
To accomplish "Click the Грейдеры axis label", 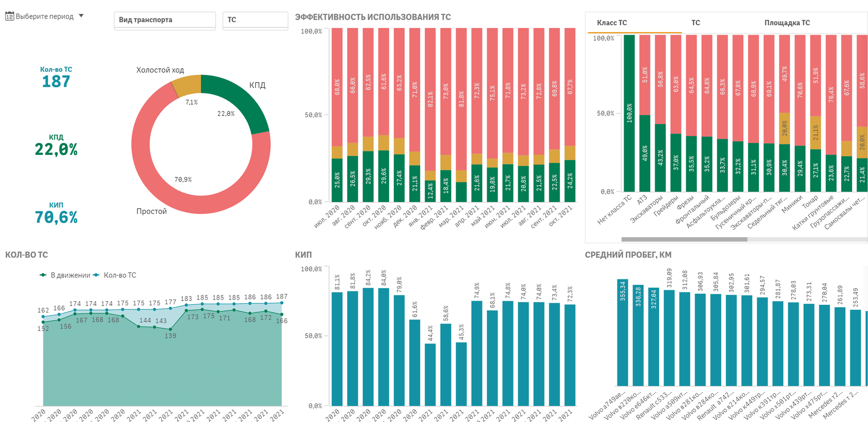I will click(666, 206).
